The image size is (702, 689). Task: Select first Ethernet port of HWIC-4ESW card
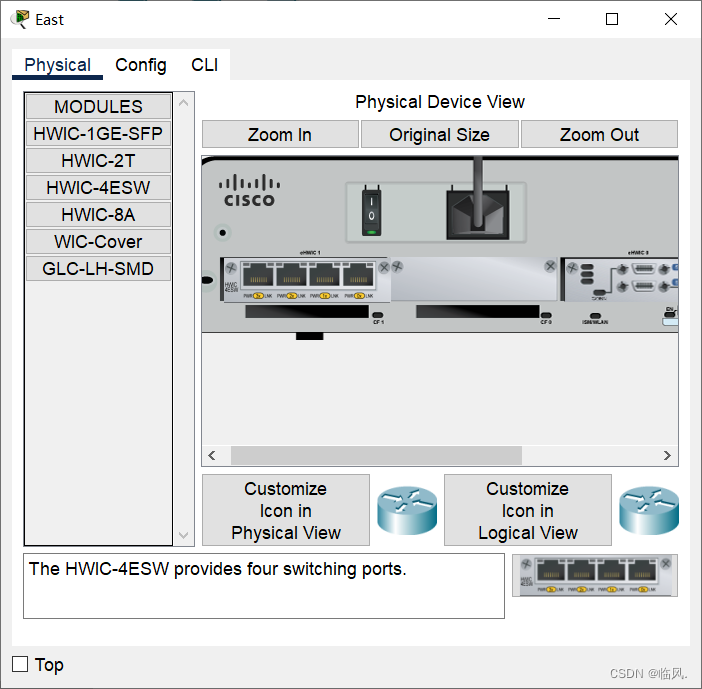[x=258, y=274]
